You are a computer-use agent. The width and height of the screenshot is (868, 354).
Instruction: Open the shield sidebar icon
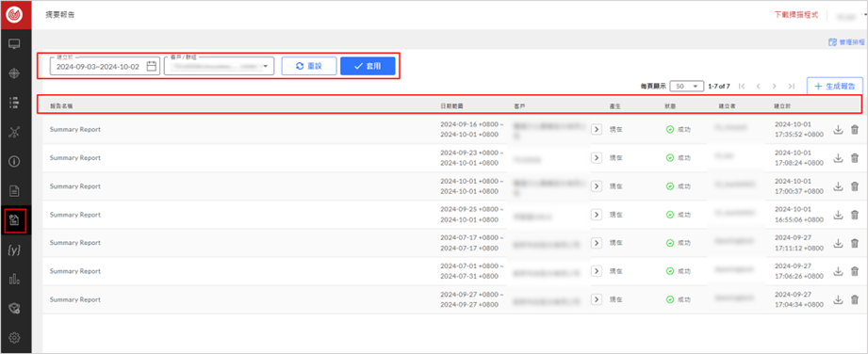(15, 308)
